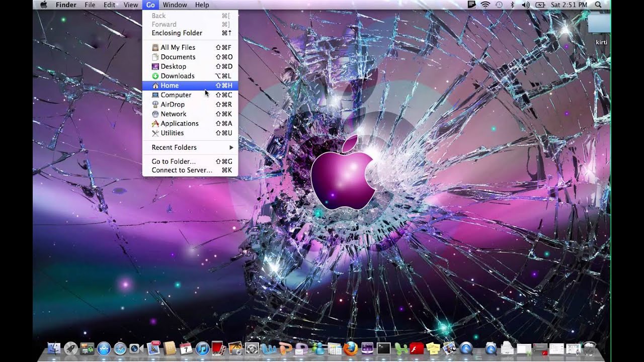Open iCal calendar showing 7
644x362 pixels.
pos(186,348)
